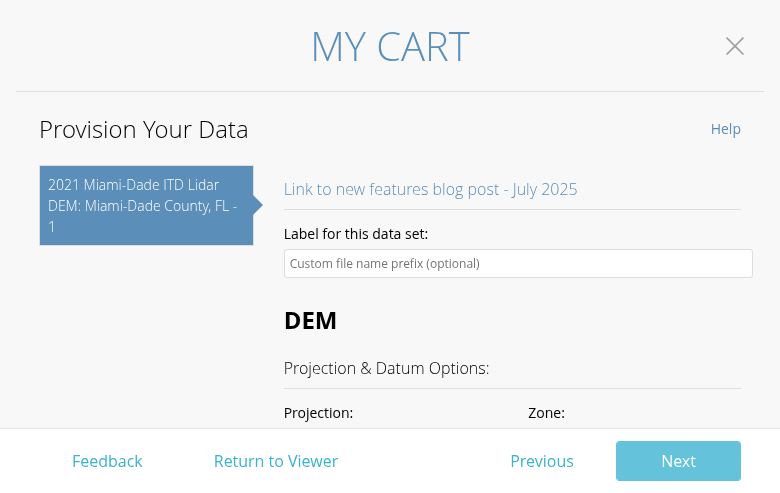Click the divider line below MY CART title
Image resolution: width=780 pixels, height=493 pixels.
click(390, 92)
